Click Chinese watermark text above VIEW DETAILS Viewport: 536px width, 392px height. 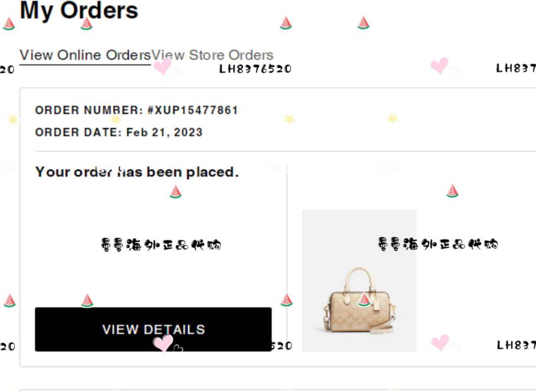tap(161, 245)
